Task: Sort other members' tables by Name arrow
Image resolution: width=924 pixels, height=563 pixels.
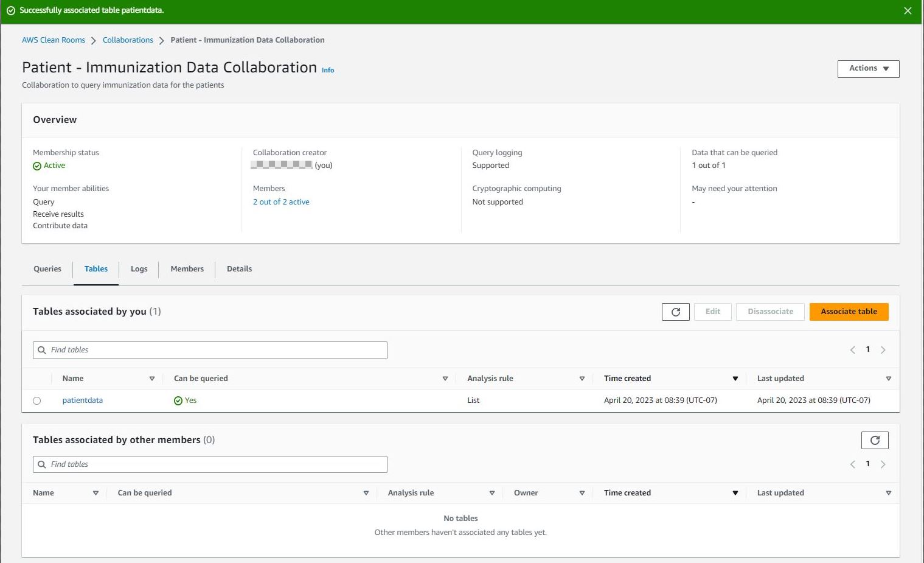Action: [x=96, y=493]
